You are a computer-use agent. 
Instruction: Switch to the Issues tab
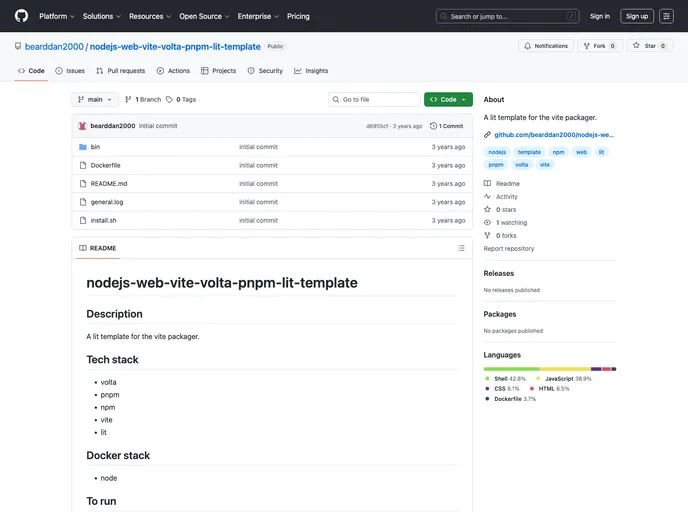click(x=70, y=71)
